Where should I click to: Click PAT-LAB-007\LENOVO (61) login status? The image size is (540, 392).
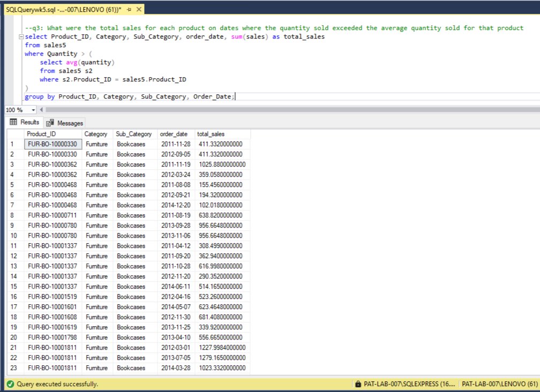point(499,384)
